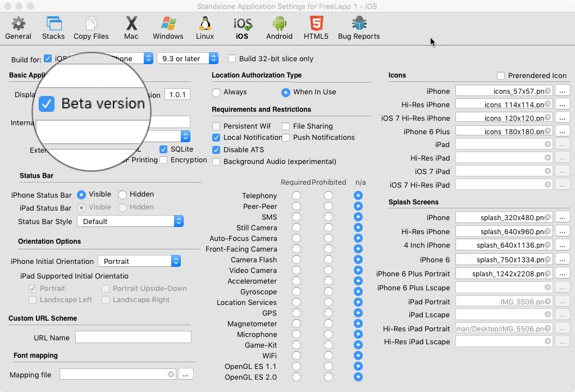575x392 pixels.
Task: Switch to the Stacks pane
Action: tap(53, 28)
